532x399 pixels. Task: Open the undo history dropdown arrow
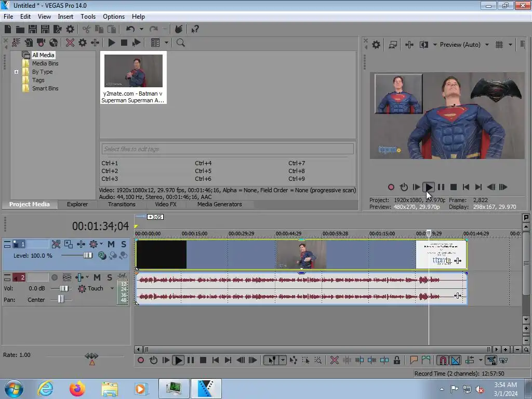tap(141, 29)
